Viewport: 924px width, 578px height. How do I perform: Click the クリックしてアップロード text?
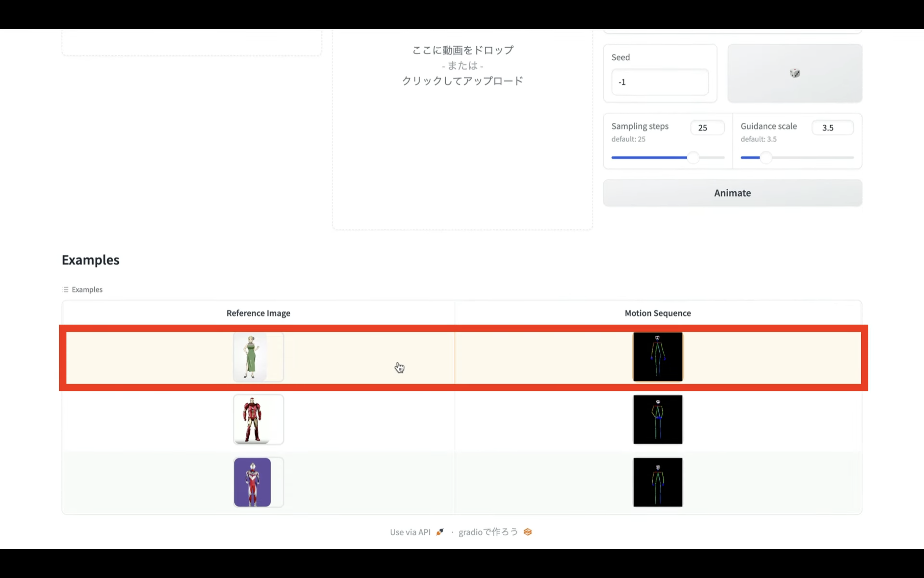pyautogui.click(x=462, y=81)
